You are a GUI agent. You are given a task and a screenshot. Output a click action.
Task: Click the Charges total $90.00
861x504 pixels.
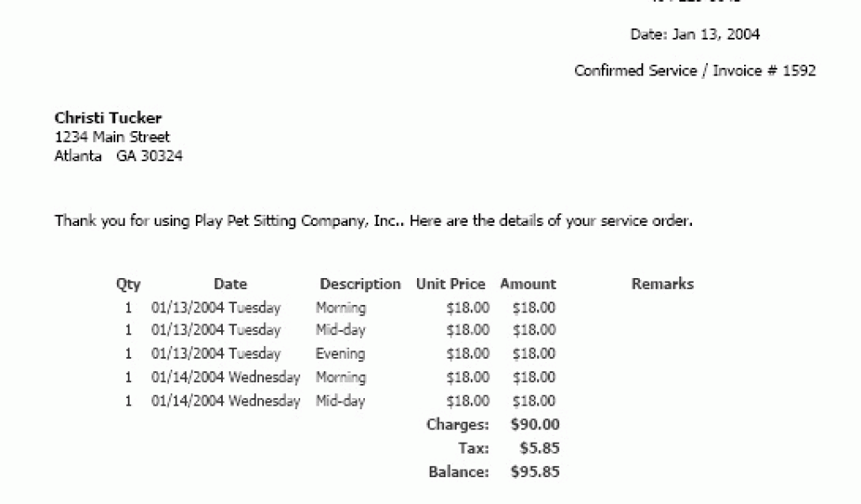point(535,424)
